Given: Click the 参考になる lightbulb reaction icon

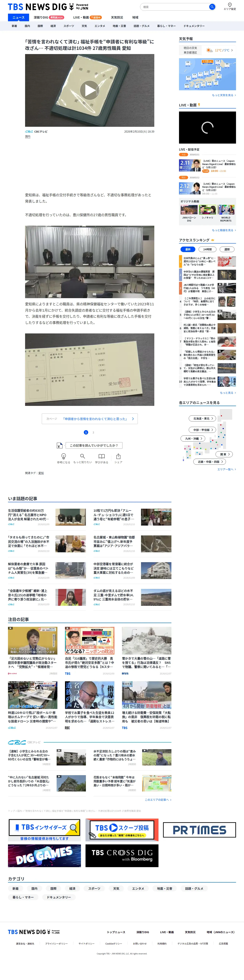Looking at the screenshot, I should (64, 456).
